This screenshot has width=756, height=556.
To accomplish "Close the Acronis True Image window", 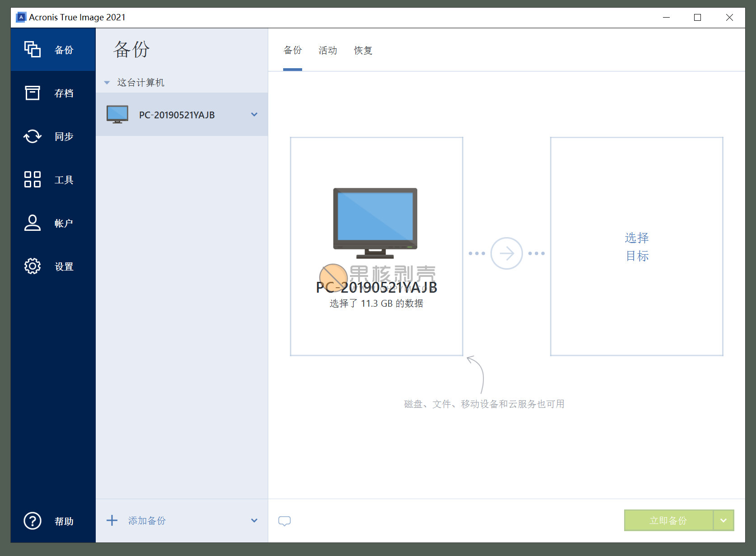I will (x=729, y=17).
